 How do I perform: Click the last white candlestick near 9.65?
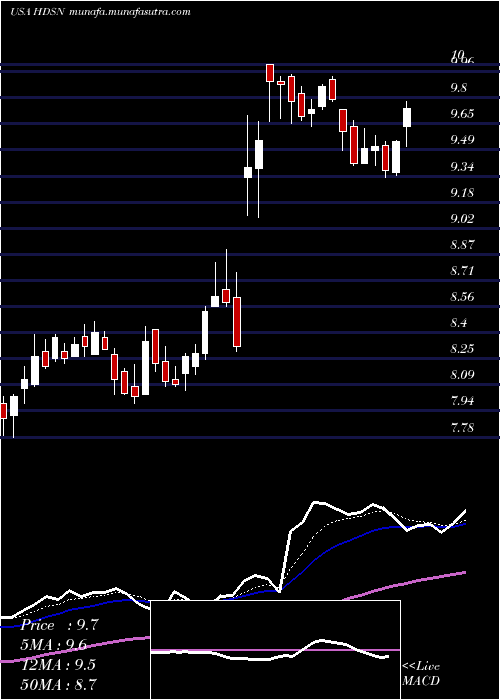[x=407, y=117]
